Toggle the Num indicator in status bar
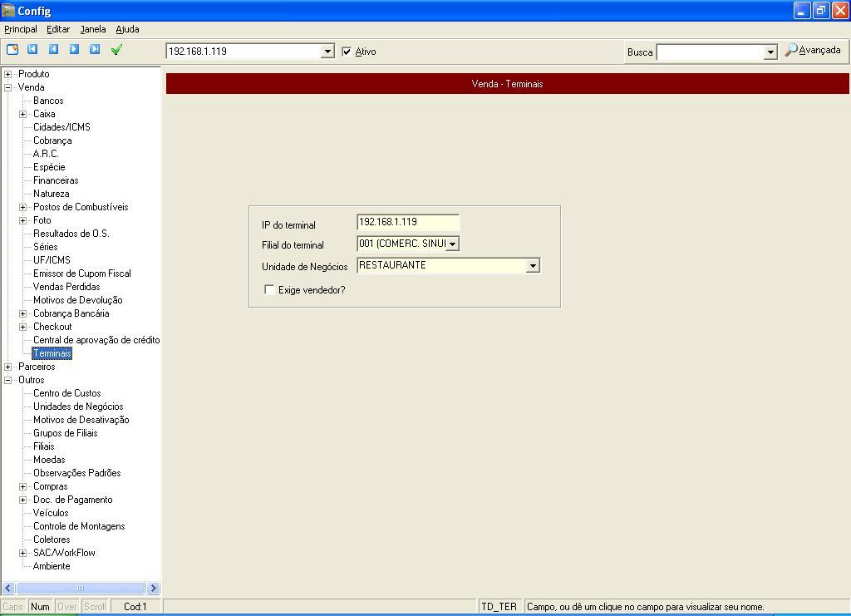The width and height of the screenshot is (851, 616). pyautogui.click(x=40, y=606)
